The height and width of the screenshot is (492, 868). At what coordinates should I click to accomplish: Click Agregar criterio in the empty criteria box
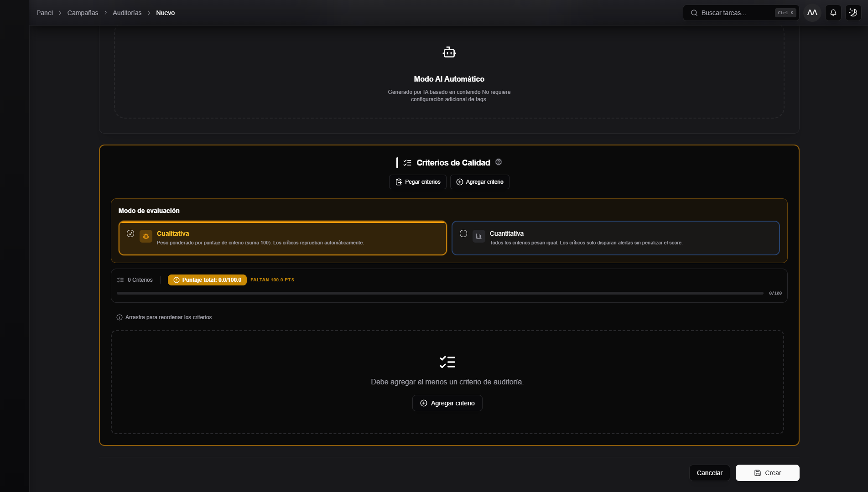(447, 403)
